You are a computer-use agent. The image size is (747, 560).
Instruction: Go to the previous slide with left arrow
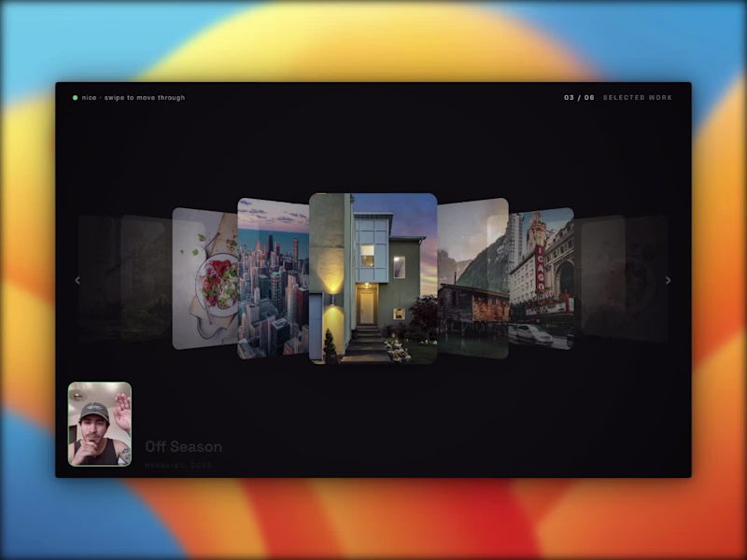tap(78, 281)
